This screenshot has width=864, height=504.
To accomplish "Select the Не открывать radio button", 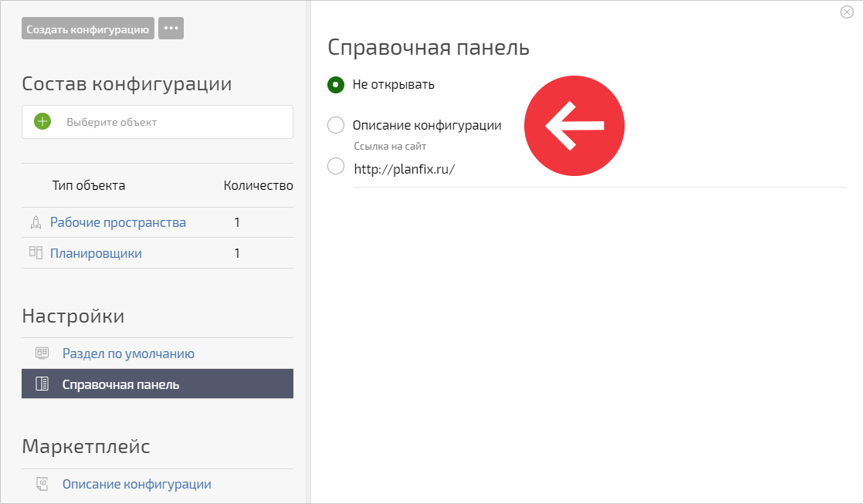I will pyautogui.click(x=336, y=85).
